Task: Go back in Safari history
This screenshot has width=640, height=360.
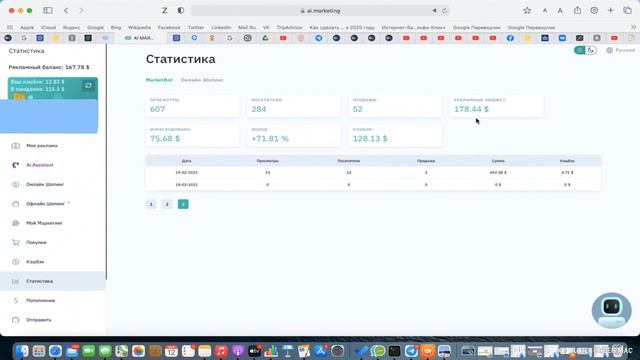Action: tap(66, 11)
